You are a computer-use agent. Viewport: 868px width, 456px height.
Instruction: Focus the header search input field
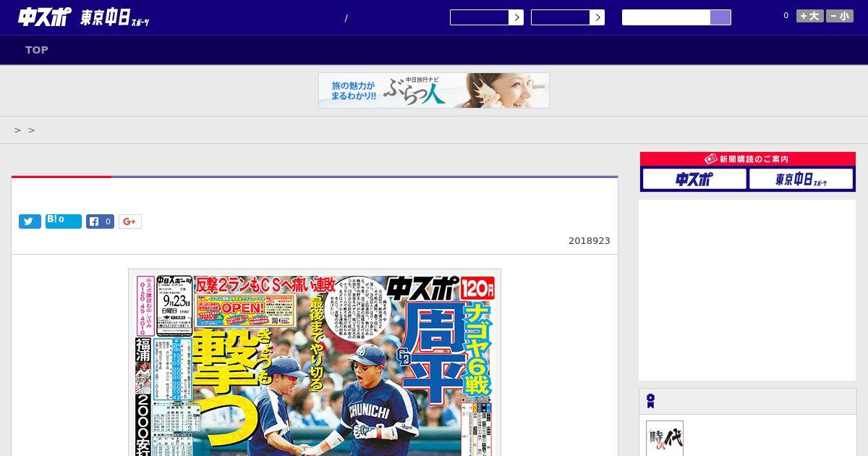[x=666, y=17]
